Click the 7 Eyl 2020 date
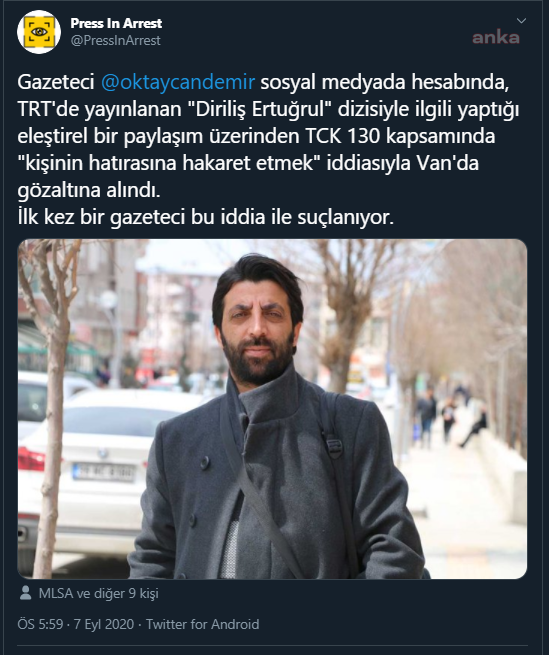Image resolution: width=549 pixels, height=655 pixels. coord(104,624)
